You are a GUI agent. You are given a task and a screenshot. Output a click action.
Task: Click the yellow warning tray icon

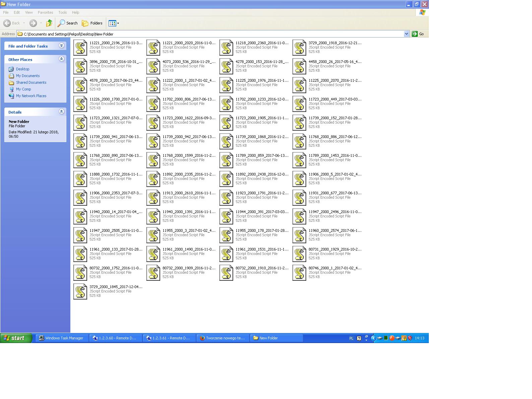[x=404, y=338]
